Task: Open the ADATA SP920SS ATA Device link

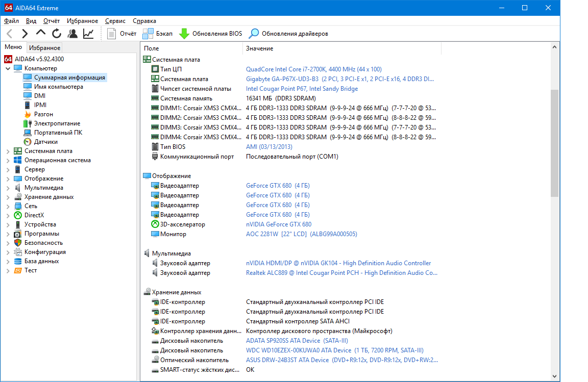Action: click(x=297, y=341)
